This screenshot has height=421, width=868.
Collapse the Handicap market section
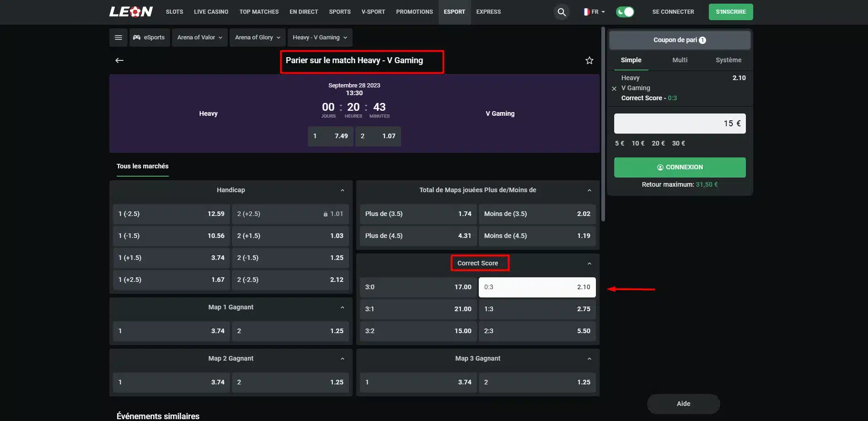point(343,190)
